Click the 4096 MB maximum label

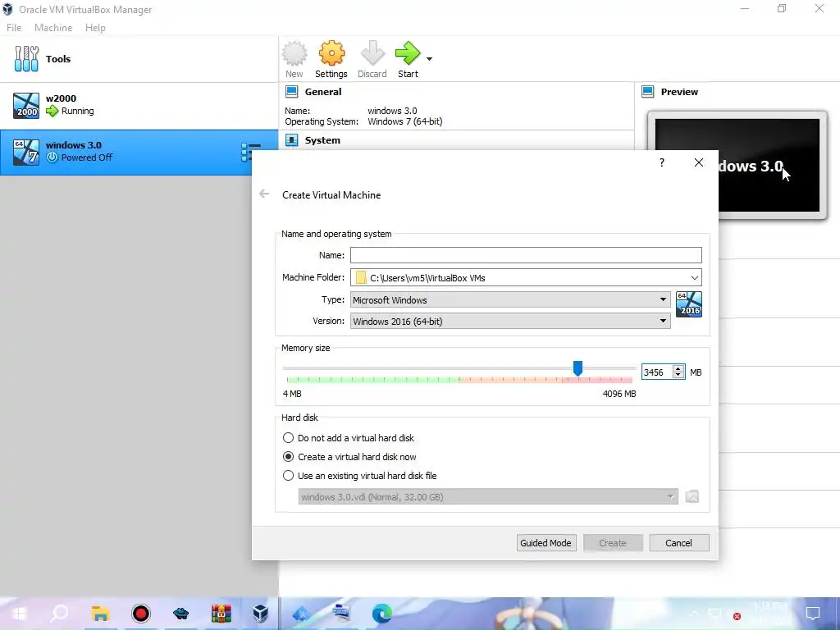click(x=619, y=394)
